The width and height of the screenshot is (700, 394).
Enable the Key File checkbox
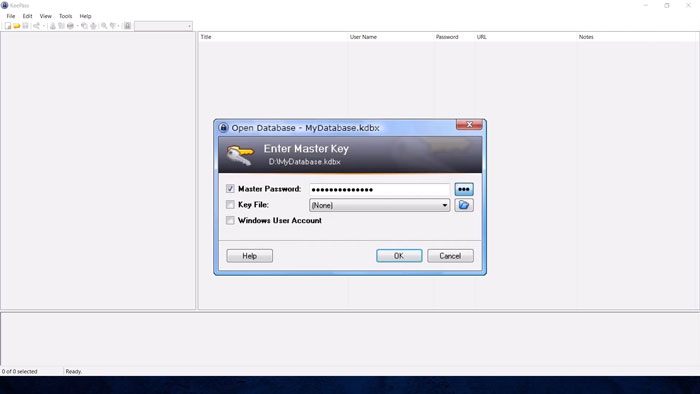[x=230, y=204]
